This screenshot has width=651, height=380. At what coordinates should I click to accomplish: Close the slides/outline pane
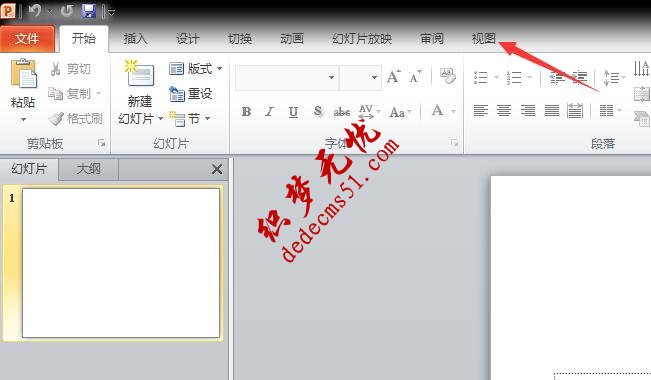tap(217, 169)
